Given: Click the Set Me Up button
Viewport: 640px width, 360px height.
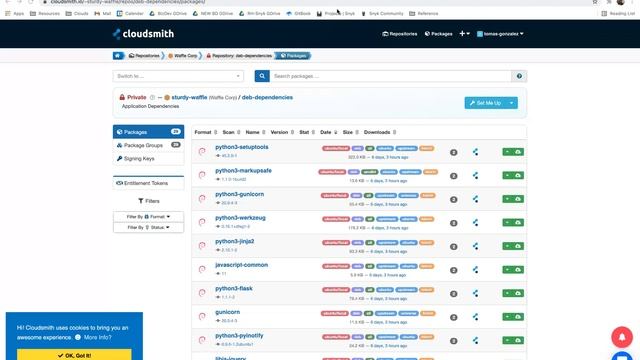Looking at the screenshot, I should pyautogui.click(x=485, y=103).
